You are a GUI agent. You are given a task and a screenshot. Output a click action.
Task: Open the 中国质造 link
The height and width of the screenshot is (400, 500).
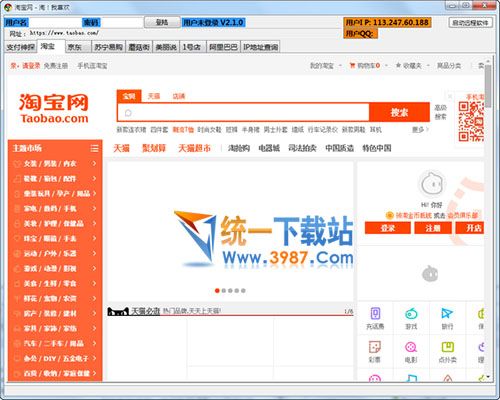click(339, 148)
